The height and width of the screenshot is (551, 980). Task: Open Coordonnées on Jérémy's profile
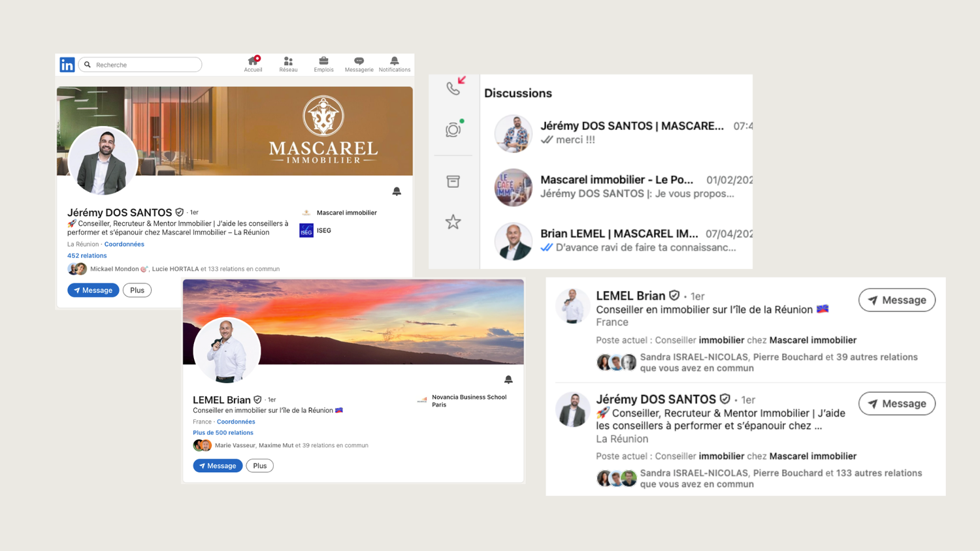124,244
